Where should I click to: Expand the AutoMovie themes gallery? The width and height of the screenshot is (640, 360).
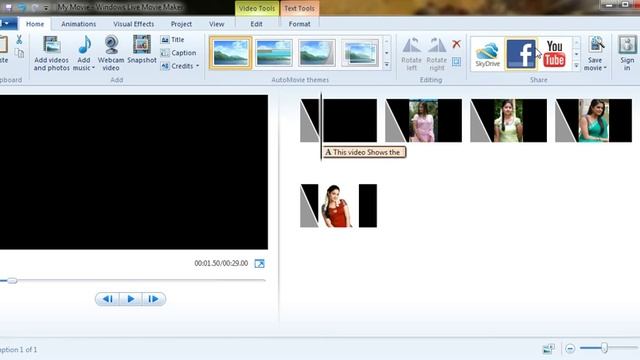[387, 65]
